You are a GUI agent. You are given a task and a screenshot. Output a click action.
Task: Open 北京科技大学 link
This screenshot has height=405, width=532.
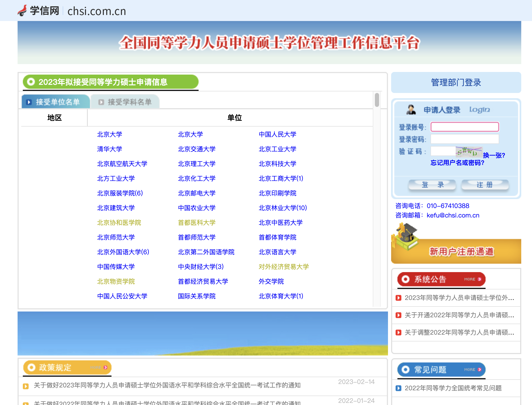pos(278,164)
